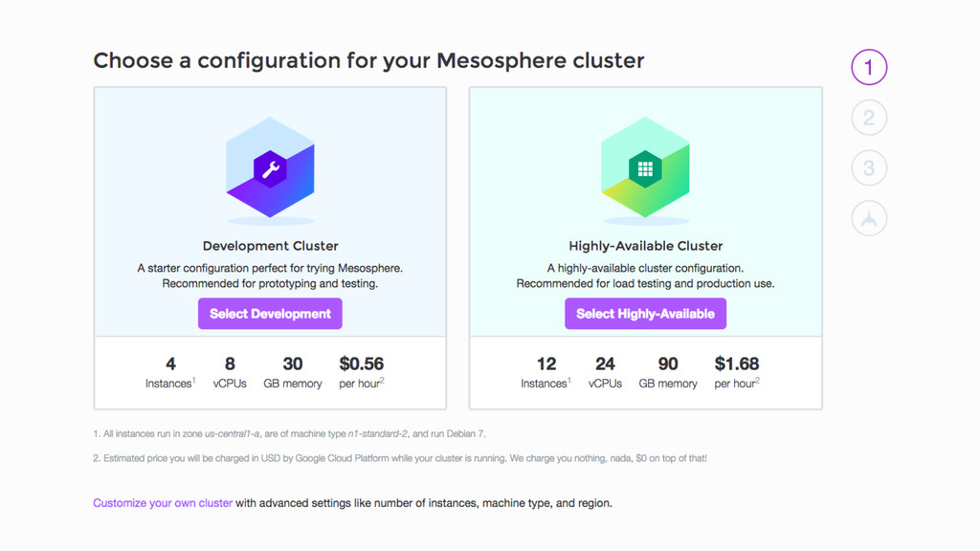Click Highly-Available Cluster title
980x551 pixels.
[x=646, y=246]
